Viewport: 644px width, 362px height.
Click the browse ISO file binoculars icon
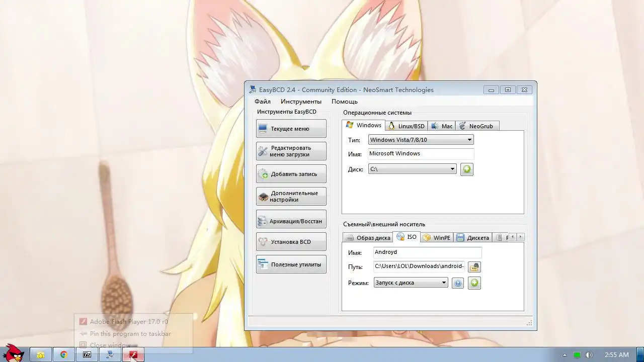(x=474, y=267)
